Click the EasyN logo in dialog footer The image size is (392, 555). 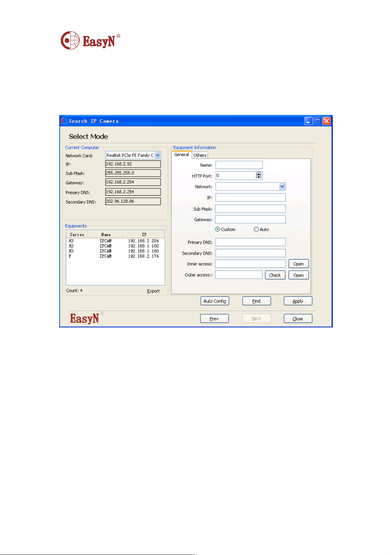(x=86, y=318)
